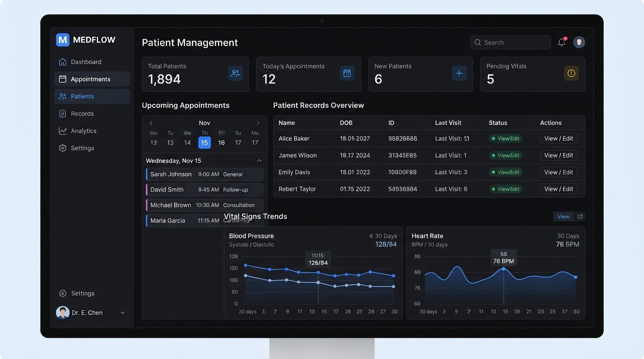
Task: Click the 76 BPM value in the Heart Rate card
Action: click(567, 244)
